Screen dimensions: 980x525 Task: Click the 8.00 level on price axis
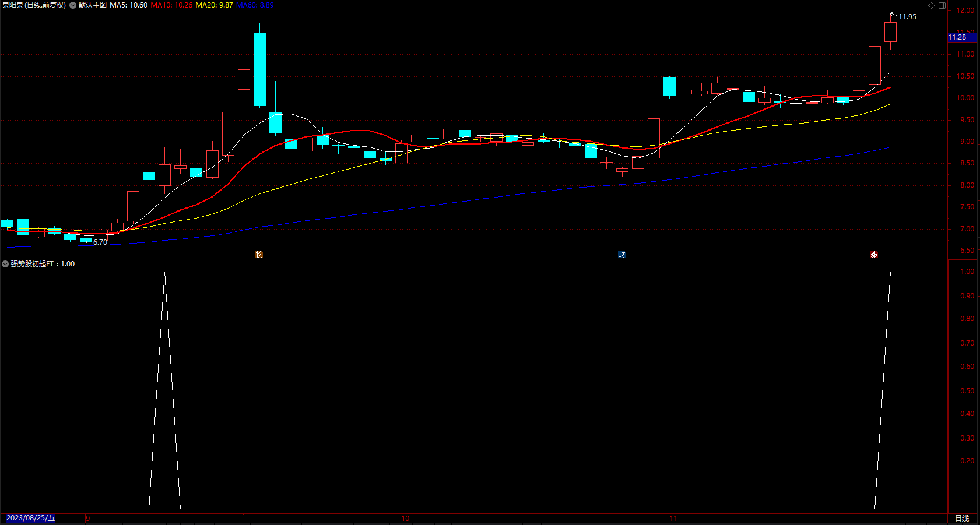[967, 185]
